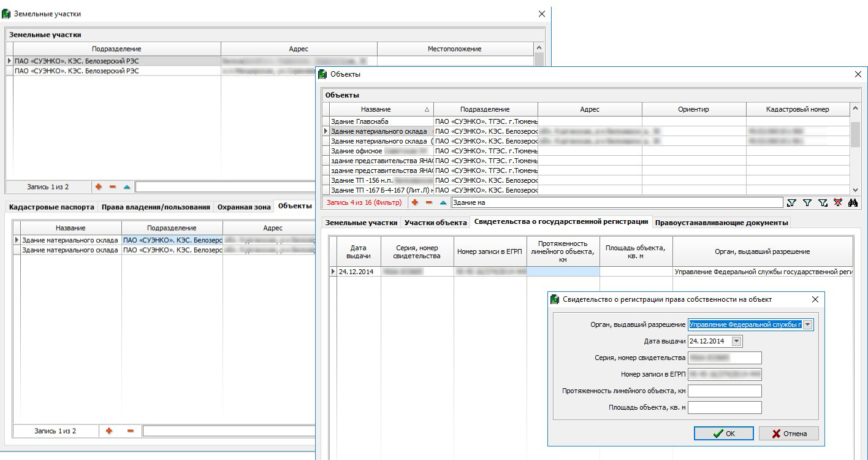The width and height of the screenshot is (868, 460).
Task: Click Номер записи в ЕГРП column header
Action: pos(490,251)
